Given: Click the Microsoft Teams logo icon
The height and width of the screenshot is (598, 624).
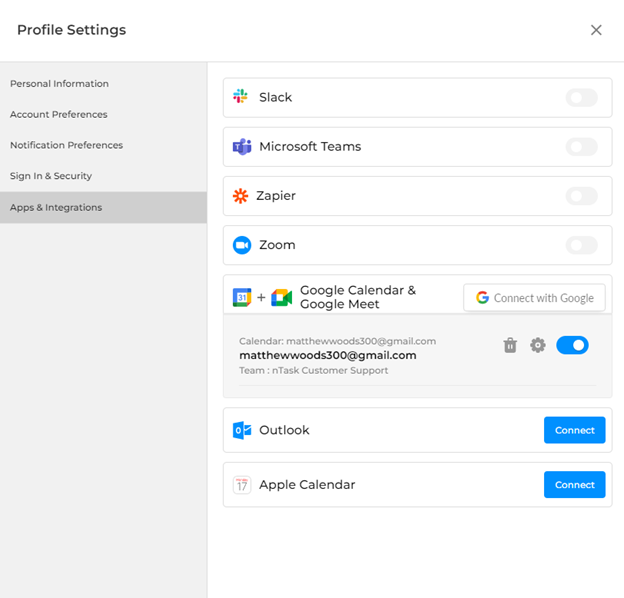Looking at the screenshot, I should (242, 146).
